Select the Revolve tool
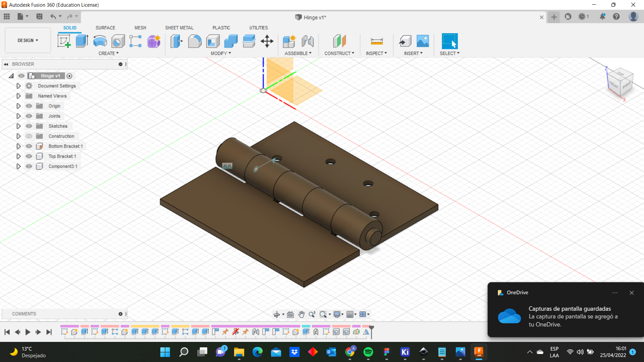 [x=100, y=41]
